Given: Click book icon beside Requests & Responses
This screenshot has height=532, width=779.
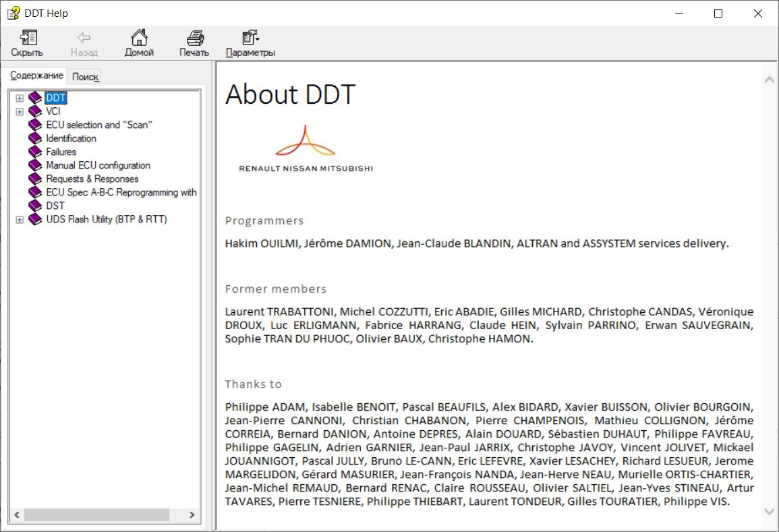Looking at the screenshot, I should click(x=35, y=178).
